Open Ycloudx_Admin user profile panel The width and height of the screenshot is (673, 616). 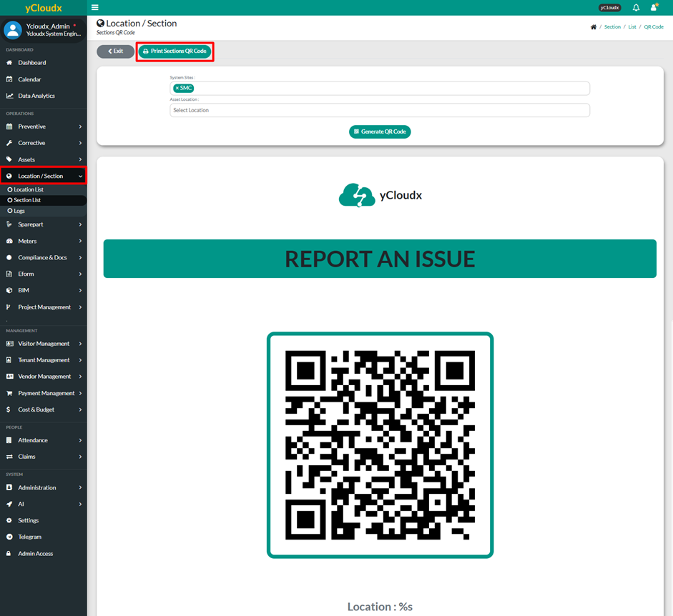click(44, 29)
